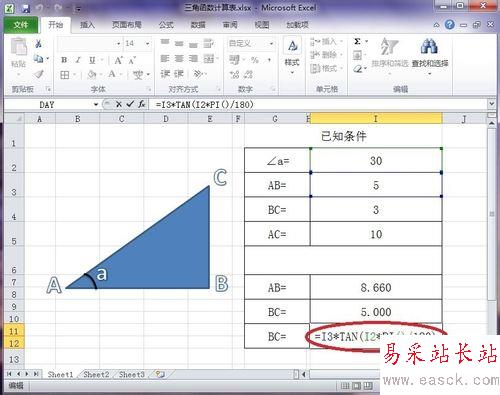This screenshot has height=395, width=500.
Task: Click the vertical scrollbar up arrow
Action: click(492, 123)
